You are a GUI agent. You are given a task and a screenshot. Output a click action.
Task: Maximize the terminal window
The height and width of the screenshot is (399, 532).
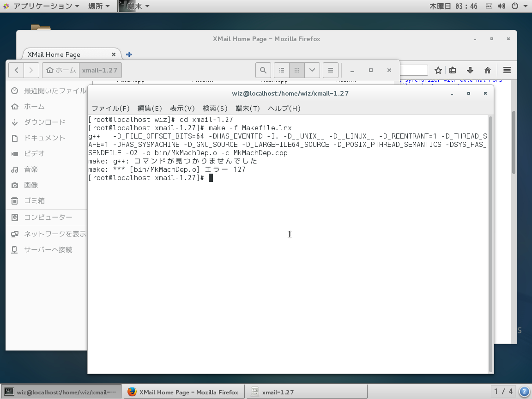click(469, 93)
